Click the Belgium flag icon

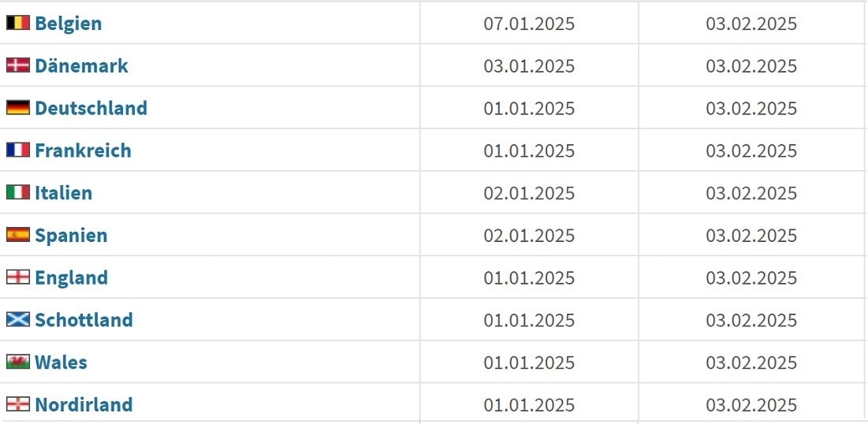pos(17,23)
